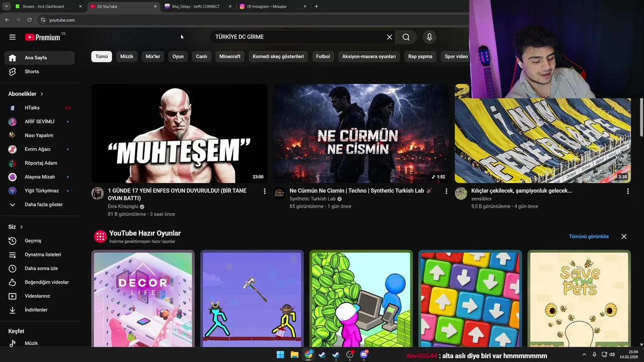
Task: Open Save The Pets game card
Action: 579,299
